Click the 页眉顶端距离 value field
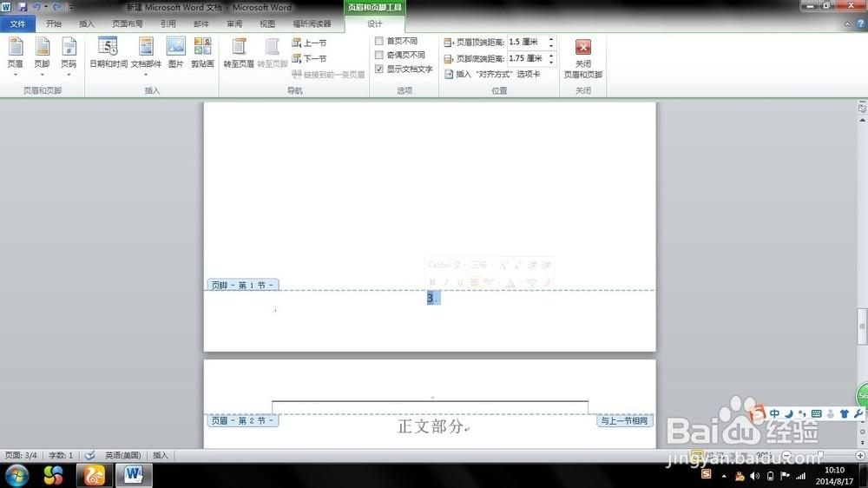Screen dimensions: 868x488 point(526,42)
